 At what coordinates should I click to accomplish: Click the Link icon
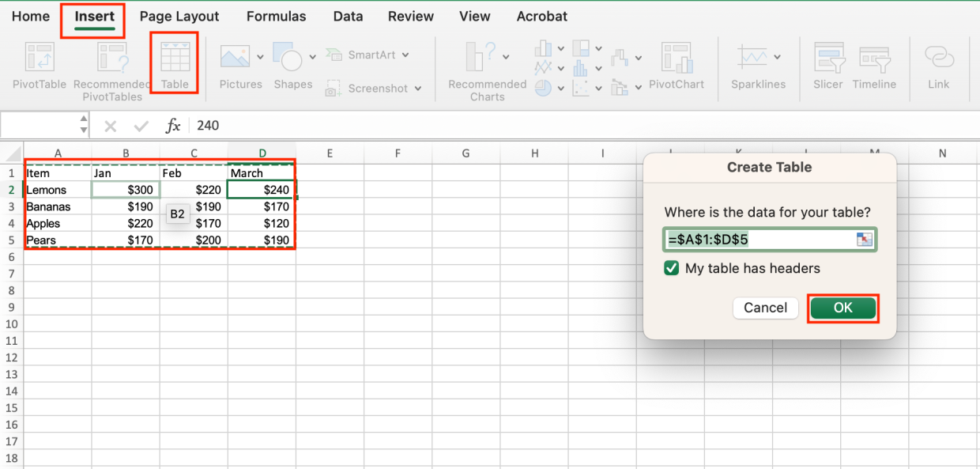(x=939, y=57)
